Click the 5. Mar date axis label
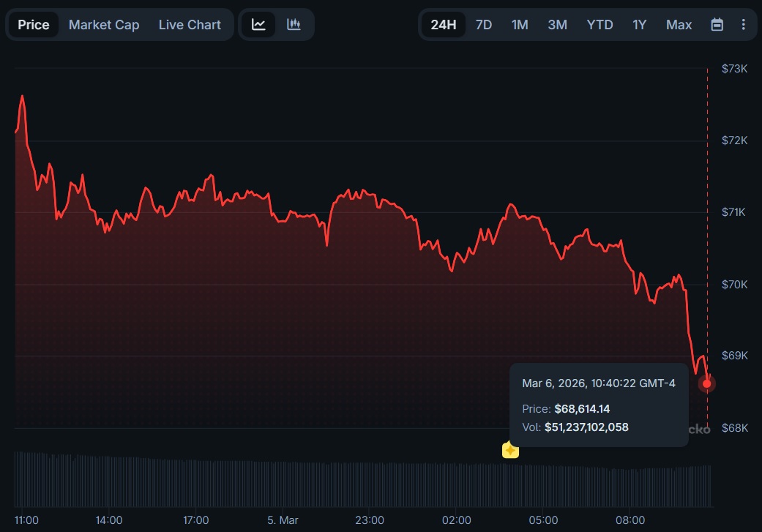Viewport: 762px width, 532px height. (x=283, y=520)
